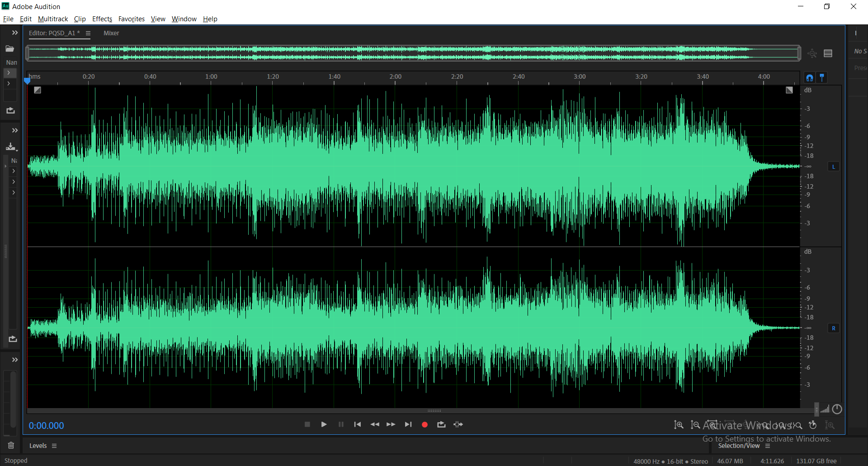Click Zoom Out Amplitude icon
This screenshot has width=868, height=466.
pyautogui.click(x=695, y=425)
